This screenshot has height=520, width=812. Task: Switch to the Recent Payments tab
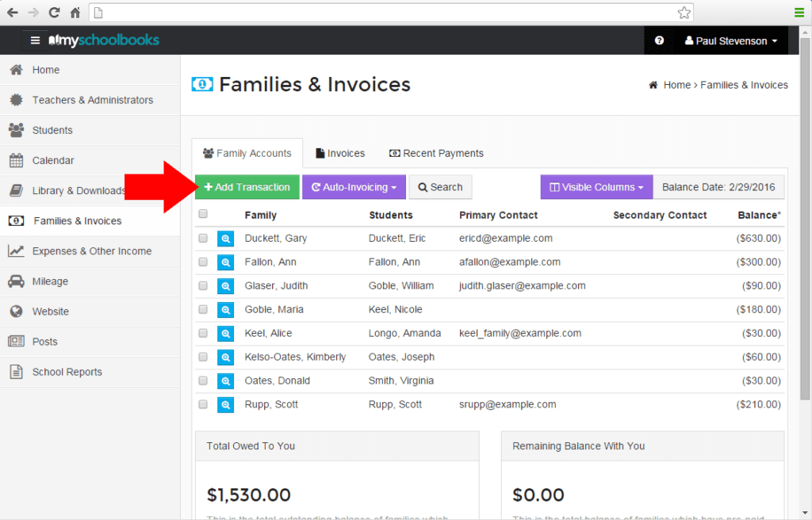point(436,153)
